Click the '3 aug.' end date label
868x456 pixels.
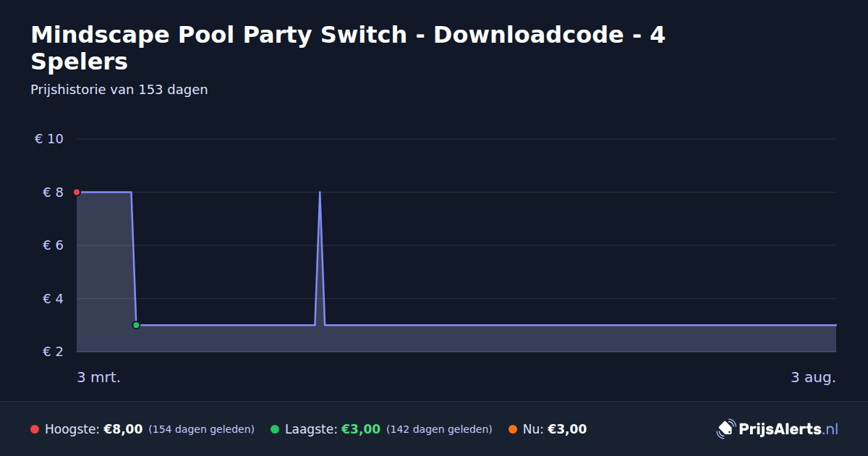[813, 377]
